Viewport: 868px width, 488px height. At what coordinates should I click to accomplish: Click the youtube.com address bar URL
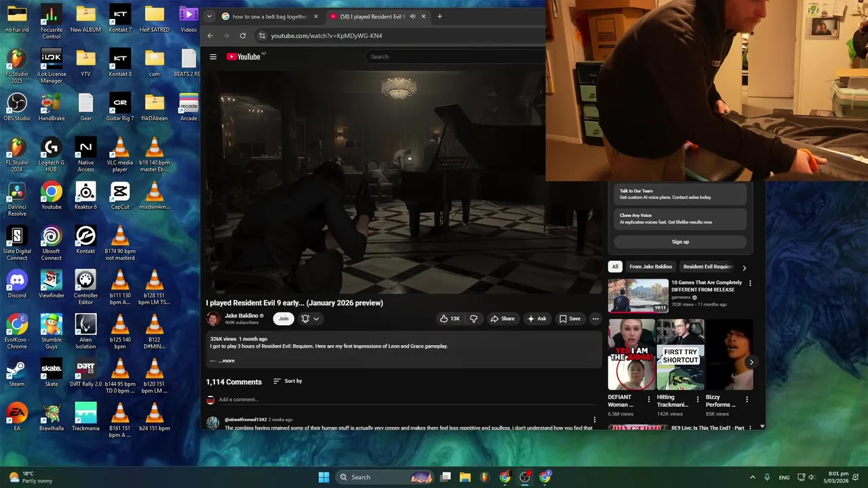coord(326,36)
